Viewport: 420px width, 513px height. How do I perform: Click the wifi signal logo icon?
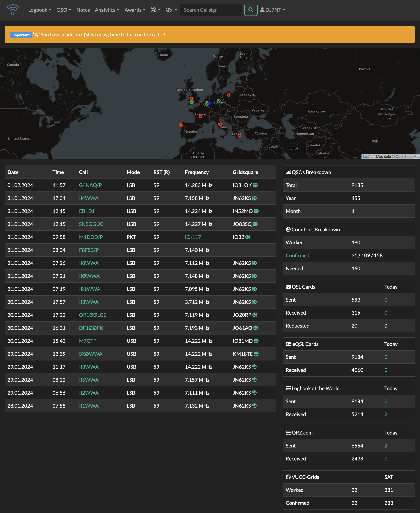pyautogui.click(x=13, y=10)
